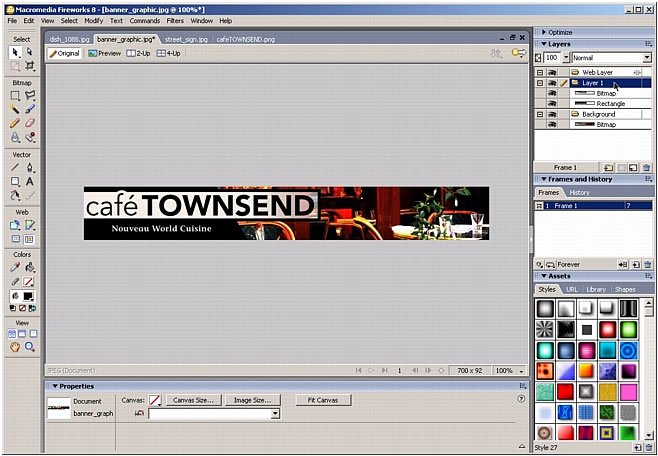This screenshot has height=456, width=658.
Task: Collapse the Web Layer folder
Action: [540, 73]
